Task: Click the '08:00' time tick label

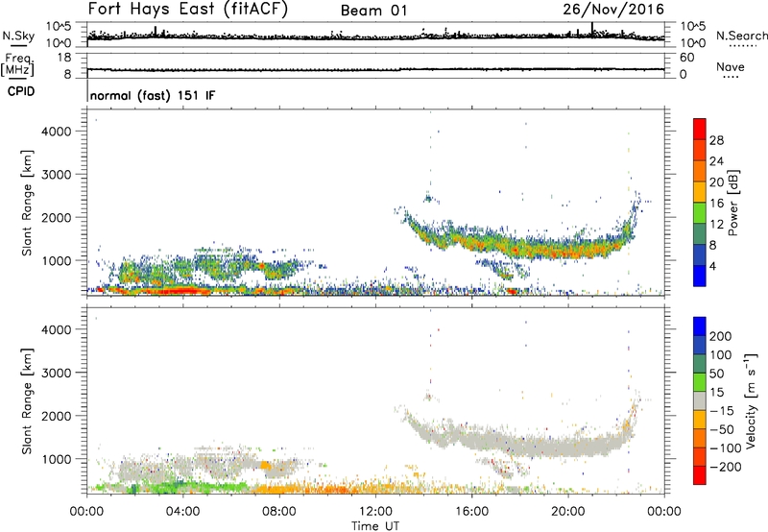Action: pos(279,512)
